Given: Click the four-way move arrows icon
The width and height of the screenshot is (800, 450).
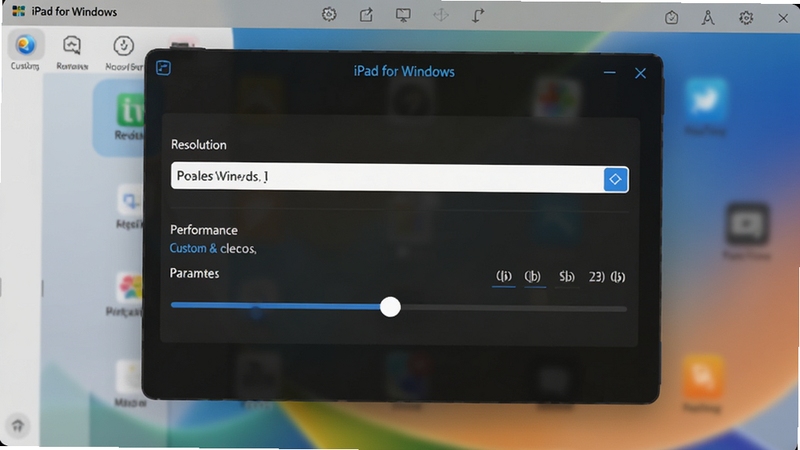Looking at the screenshot, I should 441,15.
